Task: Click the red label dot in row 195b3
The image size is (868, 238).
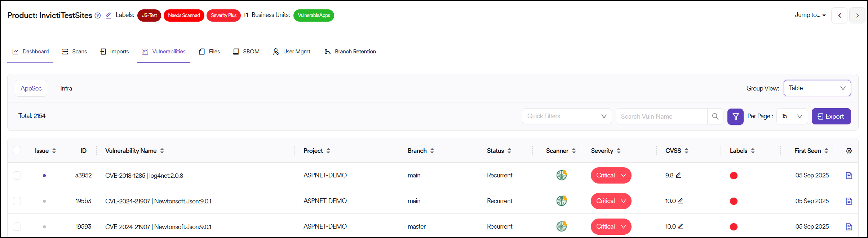Action: coord(734,201)
